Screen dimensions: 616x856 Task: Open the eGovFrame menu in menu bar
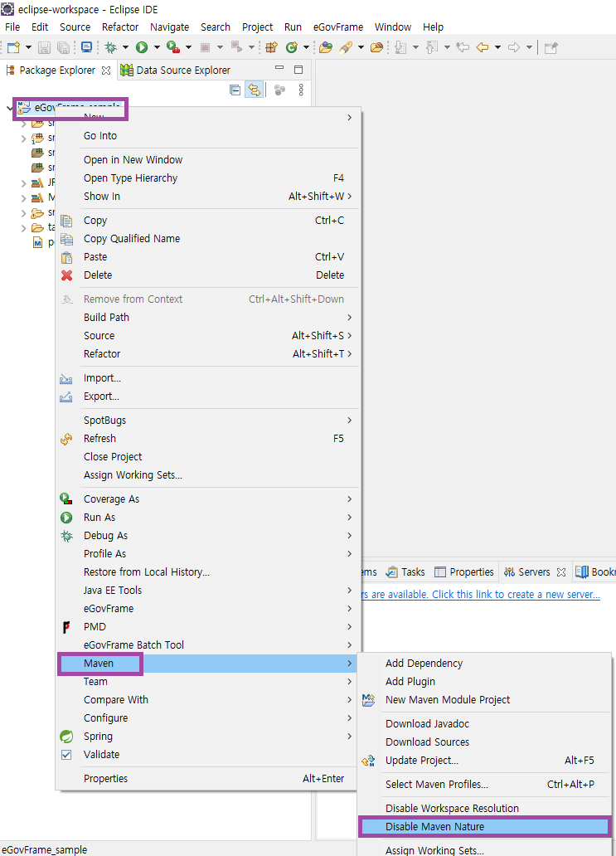point(337,27)
